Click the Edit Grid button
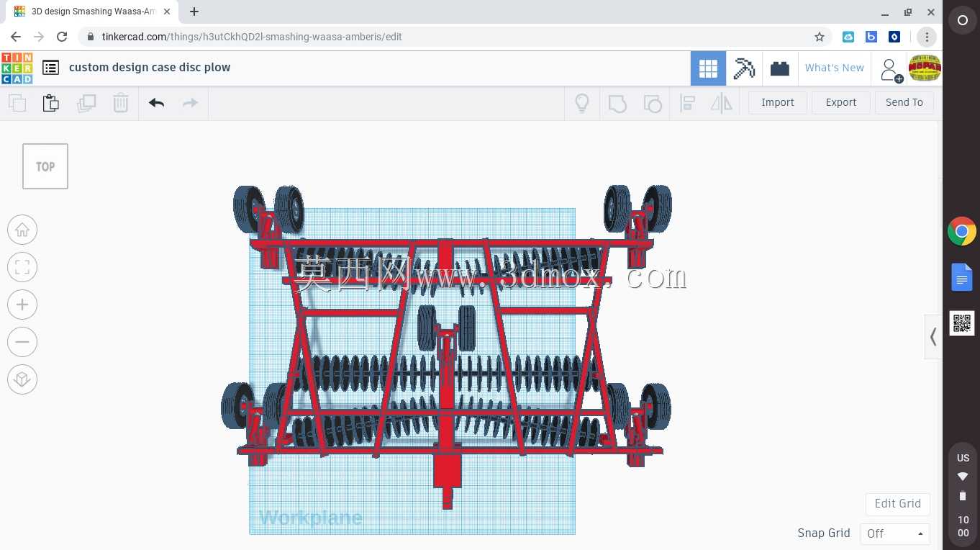Image resolution: width=980 pixels, height=550 pixels. tap(897, 503)
